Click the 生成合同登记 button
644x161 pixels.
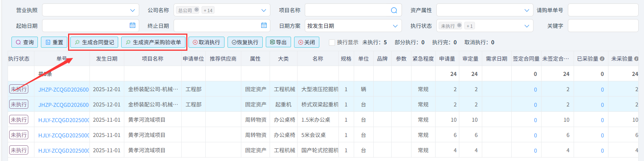coord(94,42)
